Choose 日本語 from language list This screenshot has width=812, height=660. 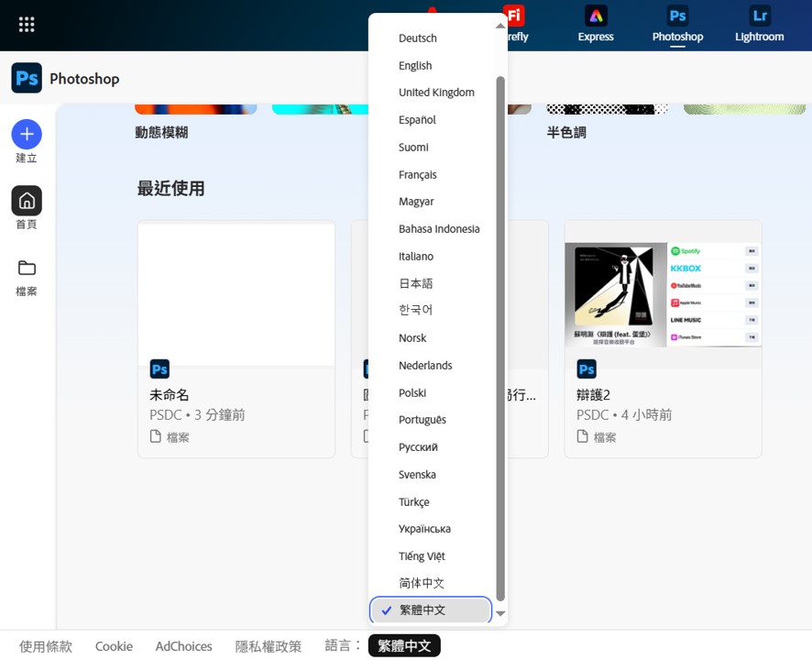pyautogui.click(x=416, y=283)
